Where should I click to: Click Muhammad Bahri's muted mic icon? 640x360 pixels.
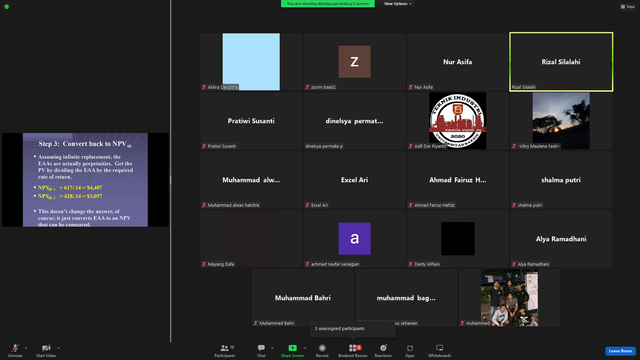256,323
